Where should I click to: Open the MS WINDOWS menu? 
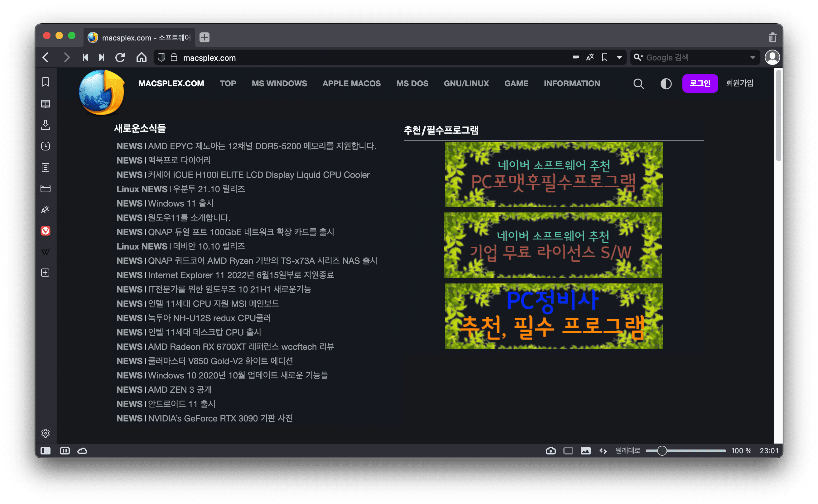point(279,83)
